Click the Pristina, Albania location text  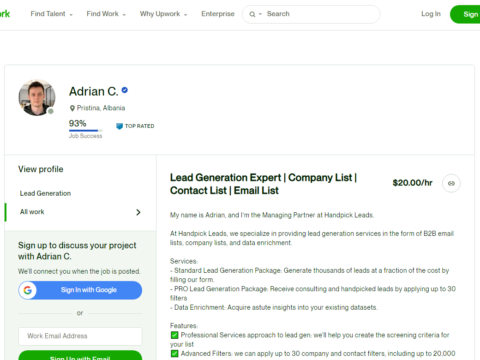coord(101,108)
